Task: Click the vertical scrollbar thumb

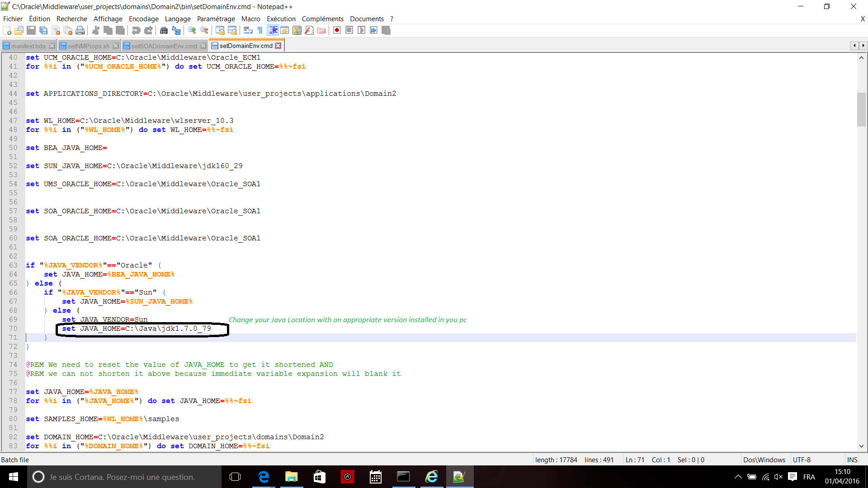Action: [861, 109]
